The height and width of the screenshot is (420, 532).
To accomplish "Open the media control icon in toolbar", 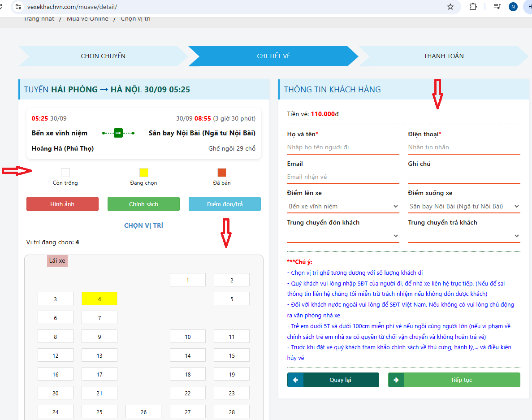I will tap(497, 7).
